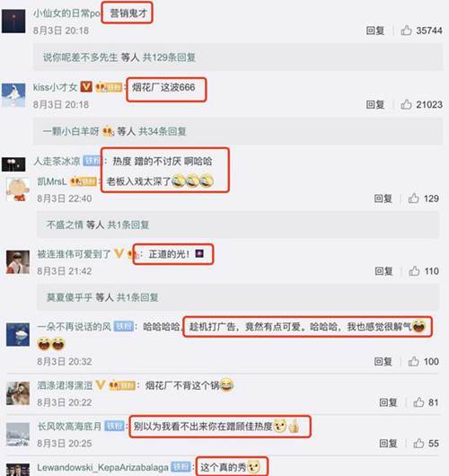Expand the 共129条回复 reply thread
This screenshot has width=449, height=476.
[x=169, y=57]
